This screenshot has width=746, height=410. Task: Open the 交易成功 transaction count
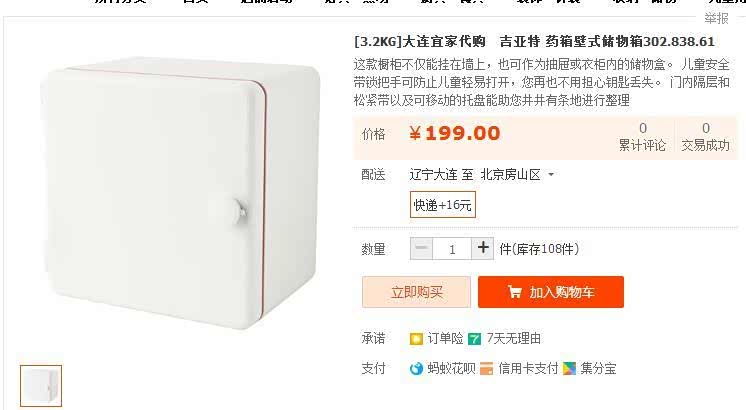[706, 137]
